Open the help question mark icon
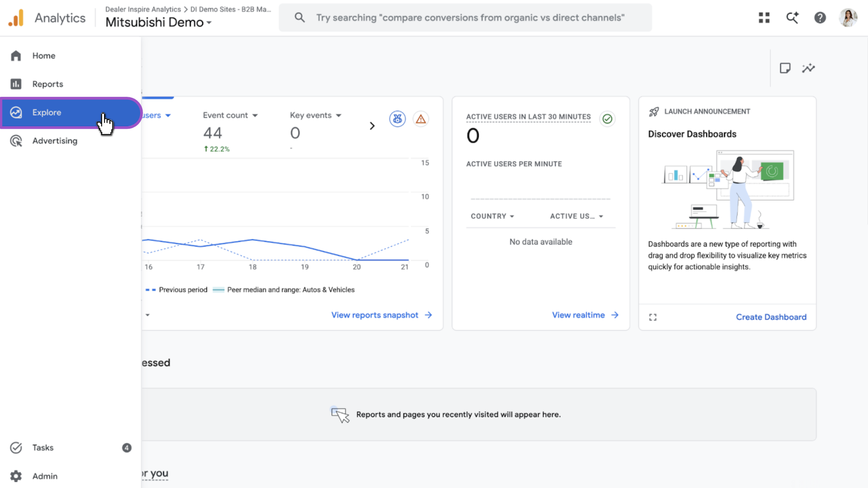 click(x=820, y=18)
